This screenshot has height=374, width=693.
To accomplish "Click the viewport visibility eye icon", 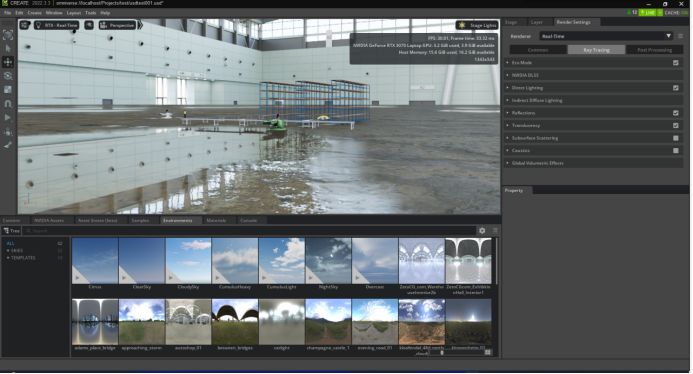I will pyautogui.click(x=89, y=25).
